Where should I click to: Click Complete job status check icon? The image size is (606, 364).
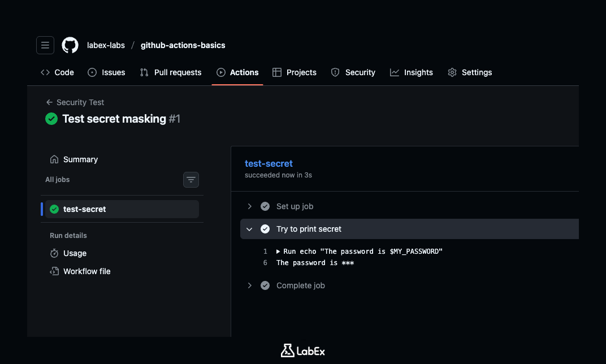coord(265,285)
